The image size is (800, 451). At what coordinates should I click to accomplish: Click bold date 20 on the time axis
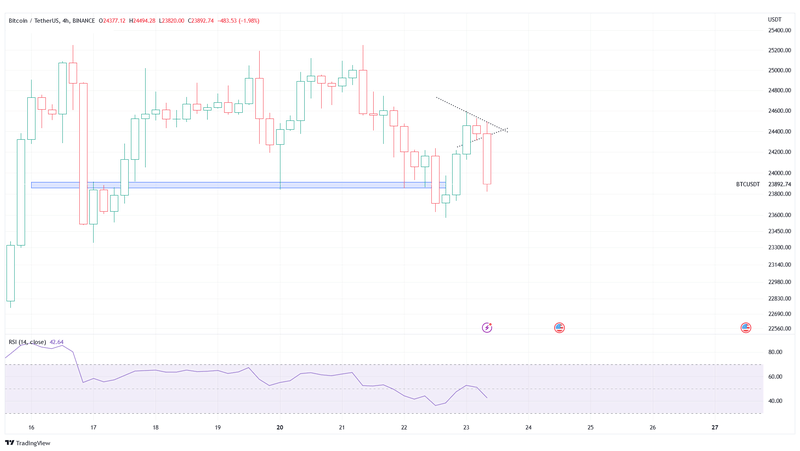pyautogui.click(x=280, y=428)
